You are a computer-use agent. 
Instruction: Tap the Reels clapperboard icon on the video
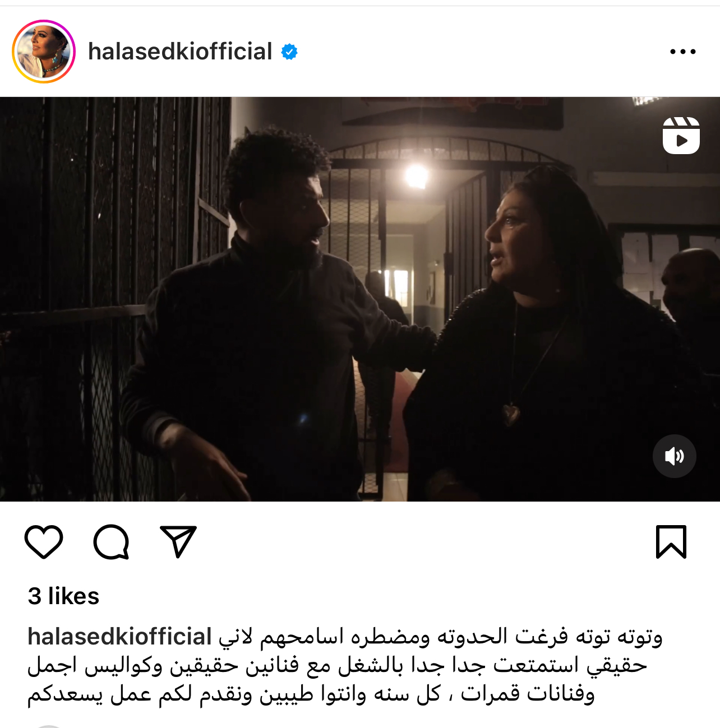point(681,136)
